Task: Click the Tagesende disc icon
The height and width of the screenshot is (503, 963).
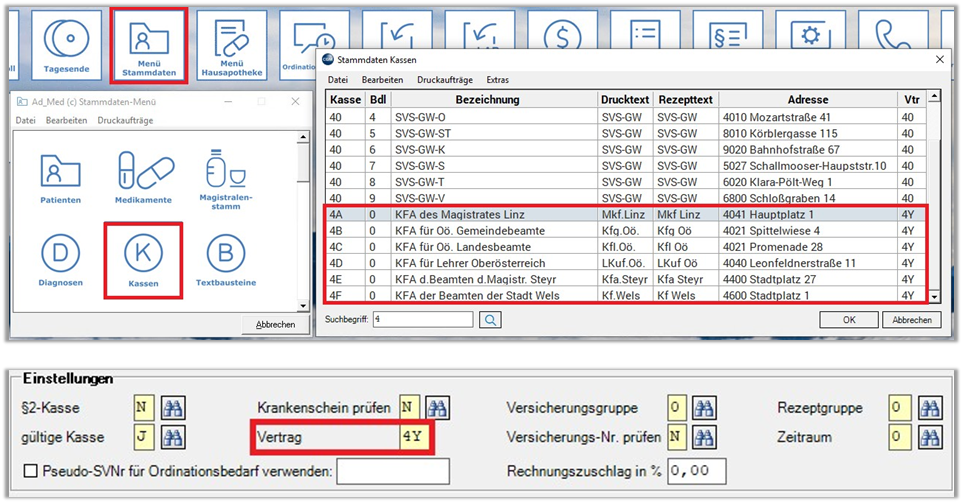Action: point(65,38)
